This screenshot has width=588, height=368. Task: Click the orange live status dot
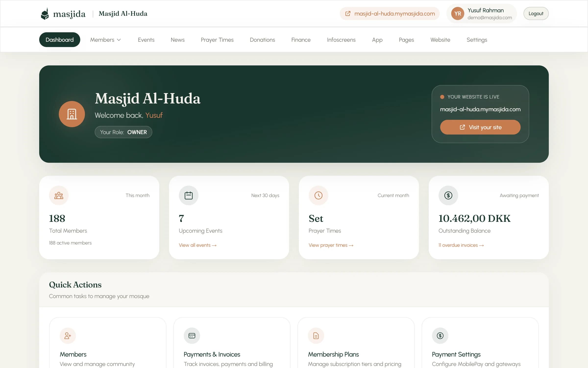[x=442, y=97]
